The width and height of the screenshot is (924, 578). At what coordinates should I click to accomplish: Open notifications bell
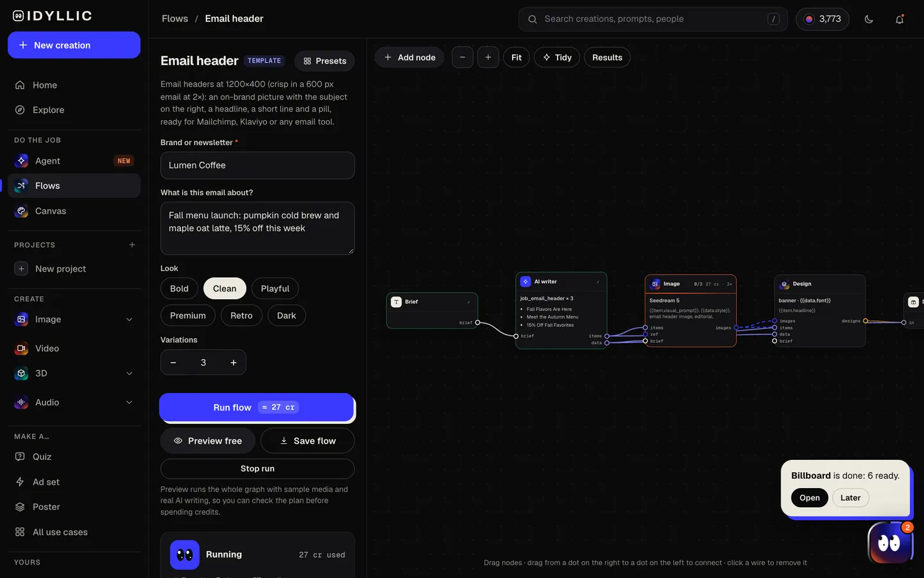[900, 19]
